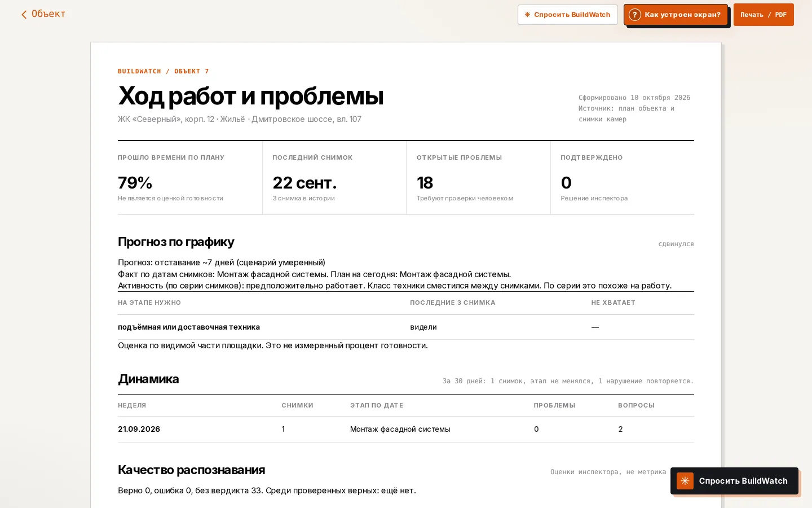
Task: Click the 18 open problems value
Action: coord(425,183)
